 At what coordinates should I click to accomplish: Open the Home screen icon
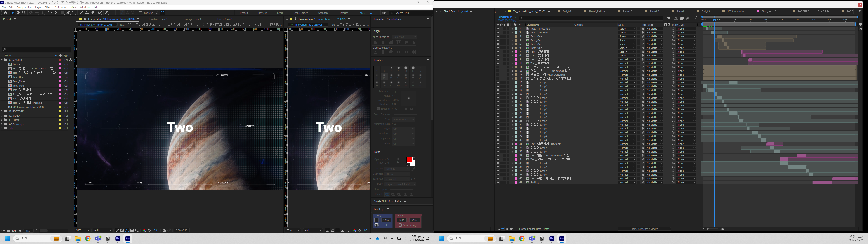click(x=6, y=13)
